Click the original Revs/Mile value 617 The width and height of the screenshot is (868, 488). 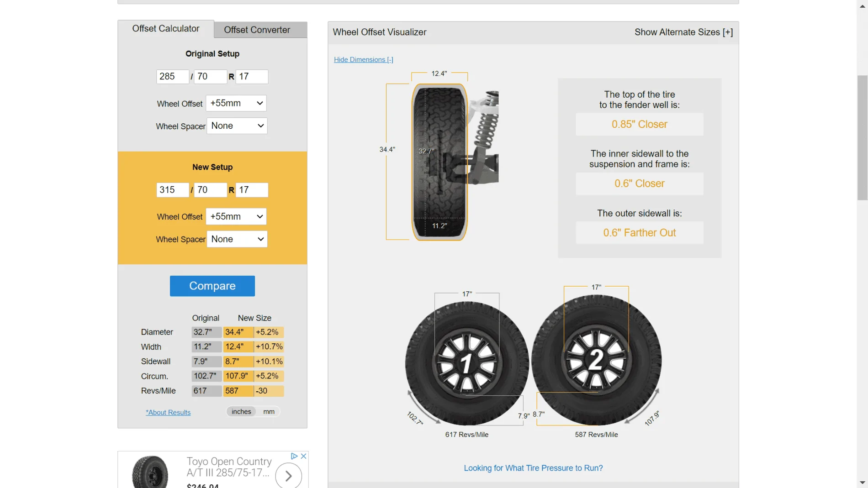pos(206,391)
